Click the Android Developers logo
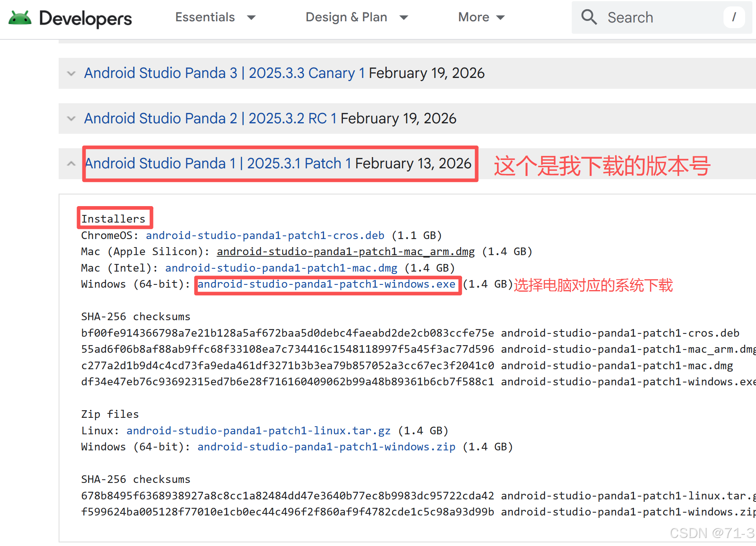The width and height of the screenshot is (756, 546). pos(70,18)
